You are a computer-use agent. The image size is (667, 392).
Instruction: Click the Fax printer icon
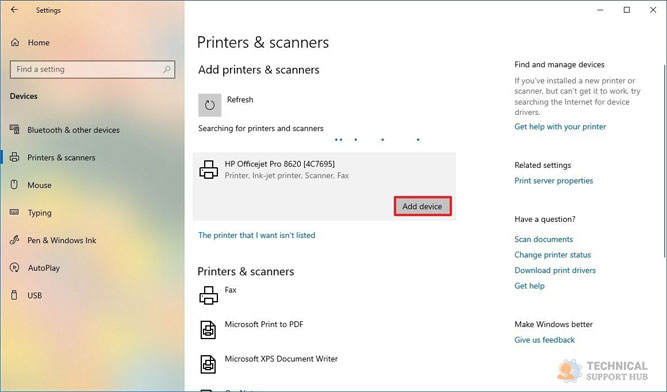pyautogui.click(x=208, y=295)
